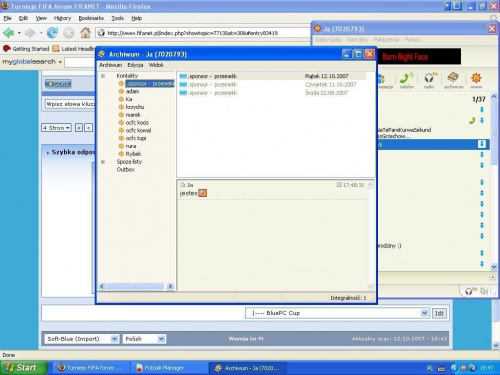
Task: Go to the Firefox Home page icon
Action: 85,33
